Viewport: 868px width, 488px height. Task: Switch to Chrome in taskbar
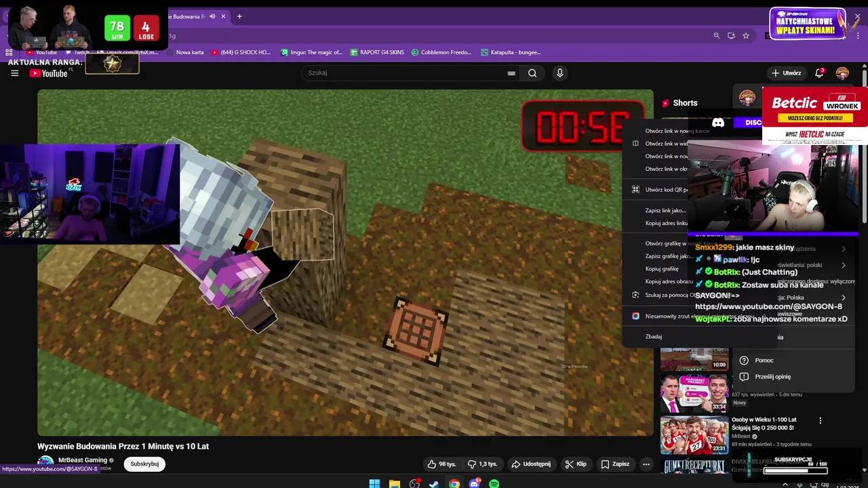point(454,484)
